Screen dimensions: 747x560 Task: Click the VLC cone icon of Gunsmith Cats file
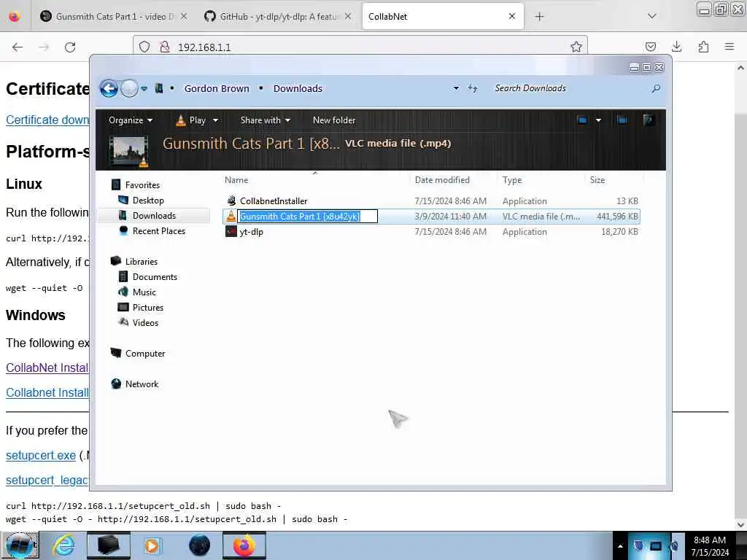point(231,216)
